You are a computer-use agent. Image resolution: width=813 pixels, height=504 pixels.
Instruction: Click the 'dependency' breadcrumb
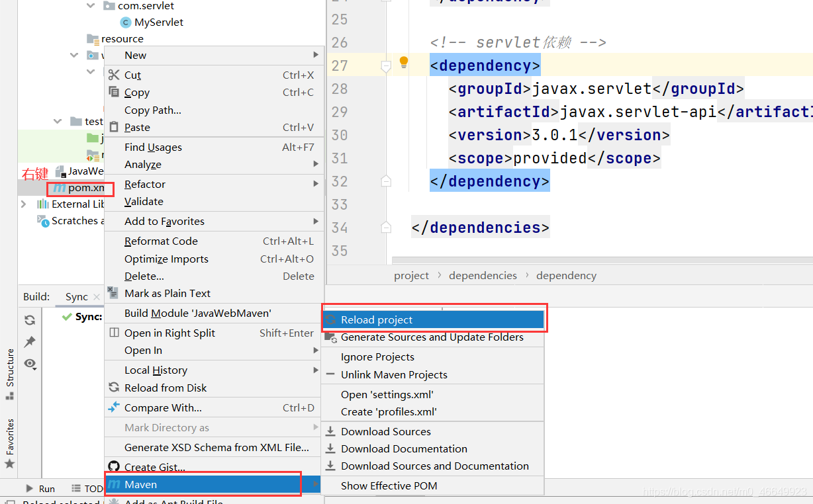click(566, 275)
